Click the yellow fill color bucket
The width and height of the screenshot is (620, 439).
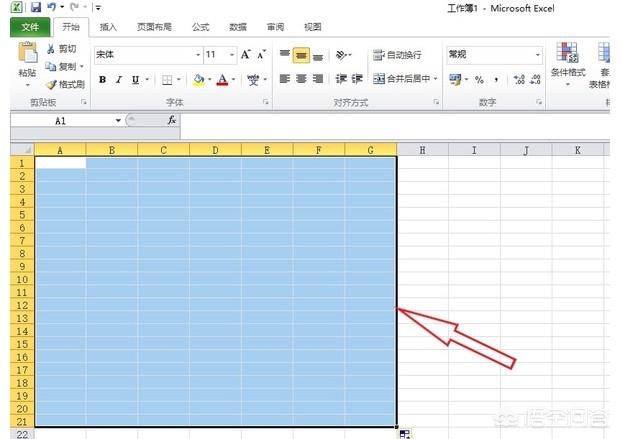click(198, 79)
